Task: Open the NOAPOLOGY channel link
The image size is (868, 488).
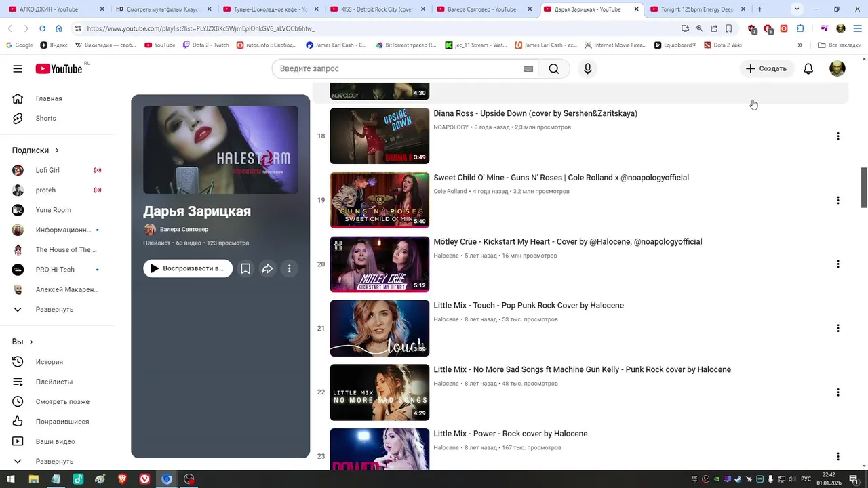Action: coord(451,127)
